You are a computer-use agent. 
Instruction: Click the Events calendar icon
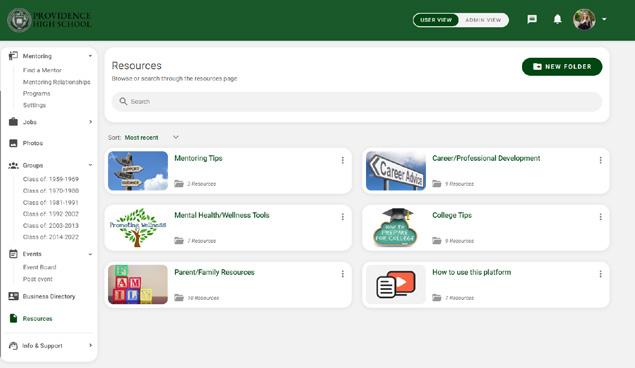13,254
